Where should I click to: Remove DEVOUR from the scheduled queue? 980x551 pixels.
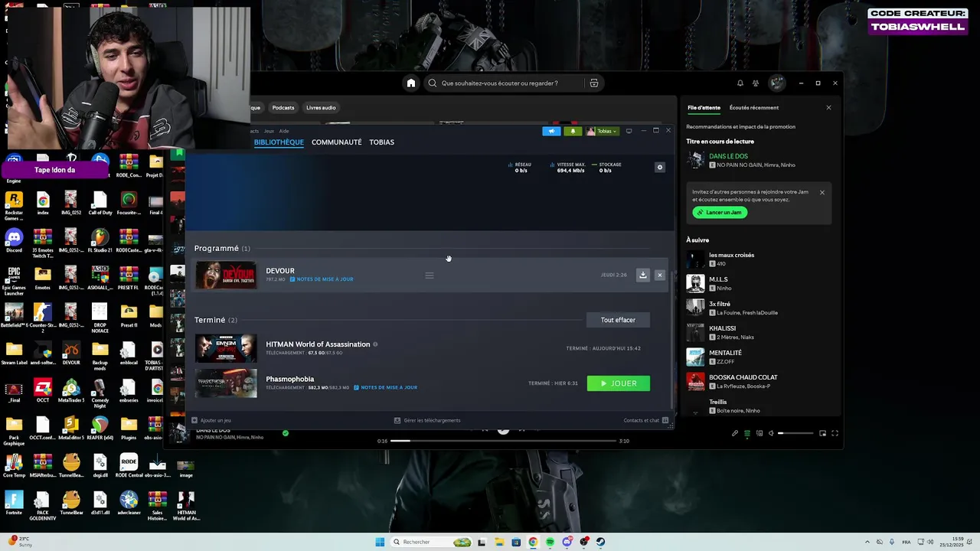point(660,275)
